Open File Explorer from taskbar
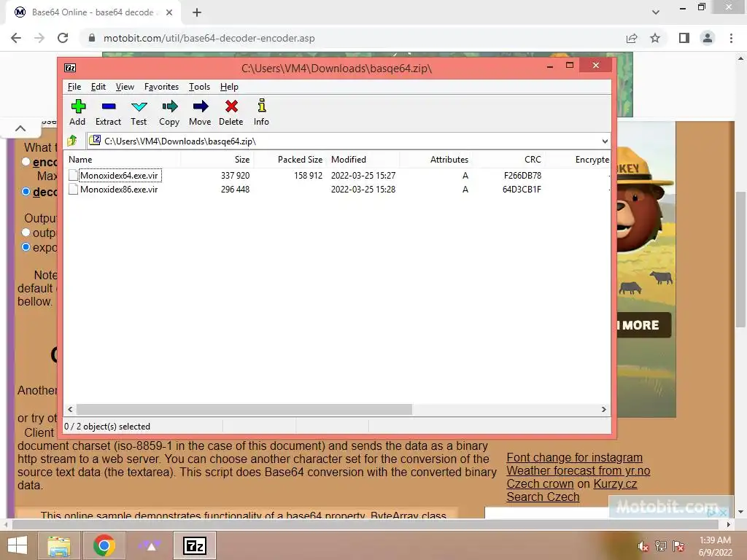Viewport: 747px width, 560px height. coord(59,545)
